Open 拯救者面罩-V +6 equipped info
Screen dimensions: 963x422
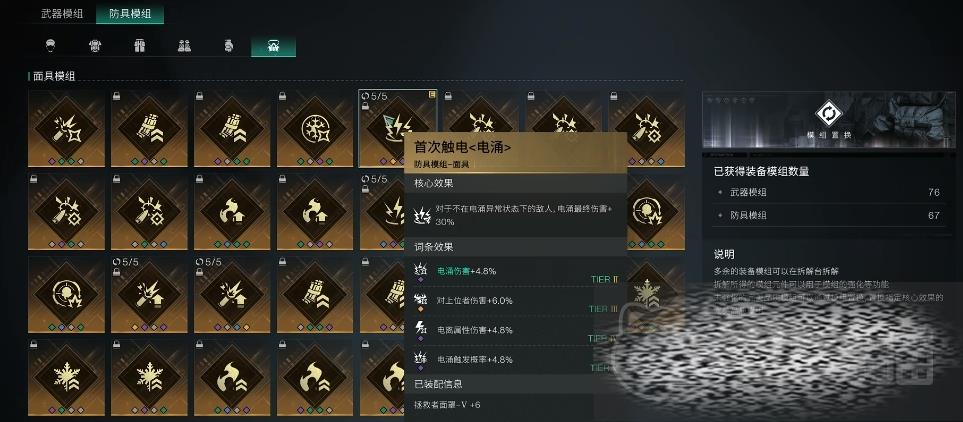[x=447, y=405]
